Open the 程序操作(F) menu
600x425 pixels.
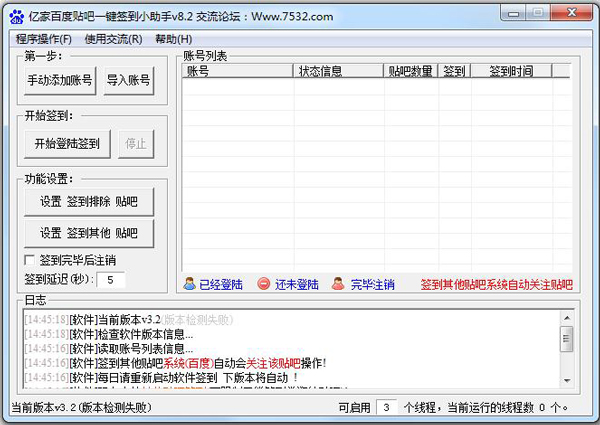(44, 39)
